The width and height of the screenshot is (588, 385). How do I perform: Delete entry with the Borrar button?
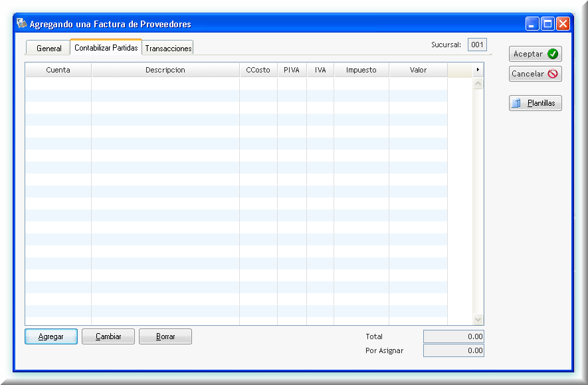click(x=165, y=336)
